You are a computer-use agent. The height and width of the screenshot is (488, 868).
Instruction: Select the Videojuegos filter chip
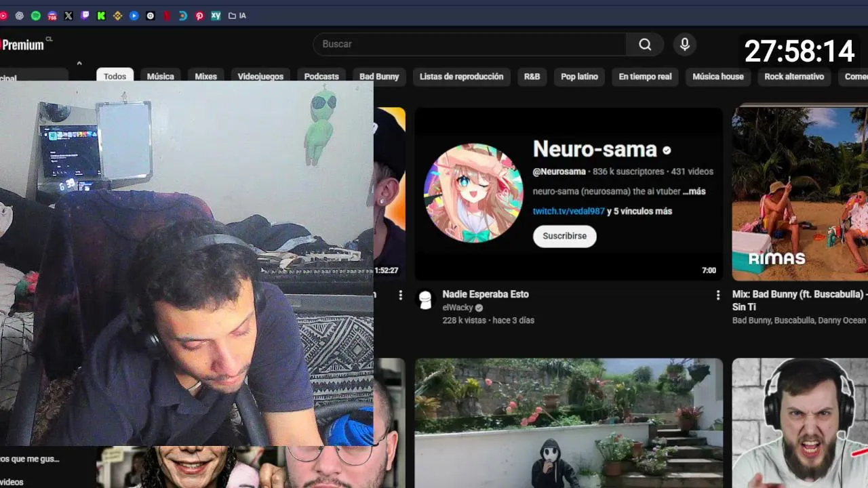coord(260,77)
